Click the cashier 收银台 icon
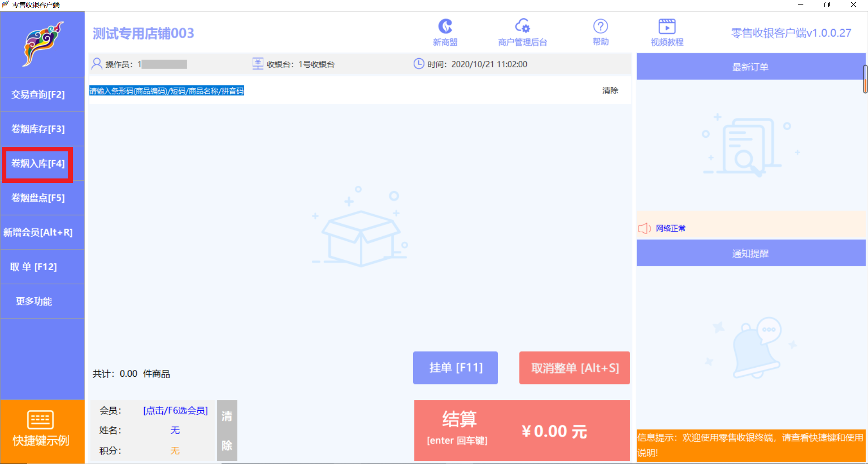Image resolution: width=868 pixels, height=464 pixels. pos(257,64)
